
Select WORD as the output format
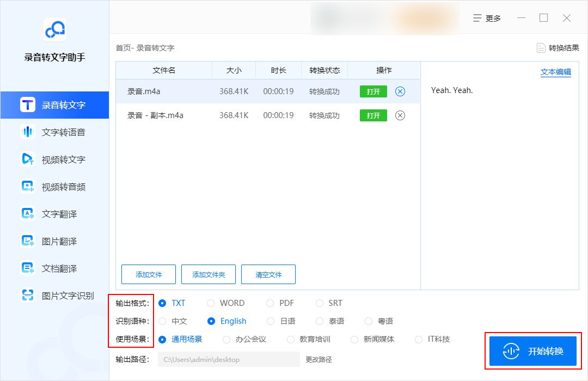tap(211, 303)
